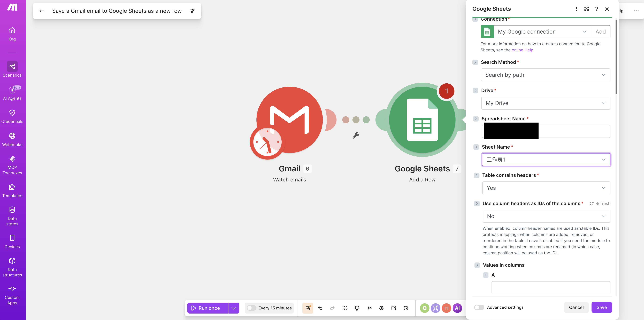The image size is (644, 320).
Task: Open the help question mark in panel header
Action: point(597,9)
